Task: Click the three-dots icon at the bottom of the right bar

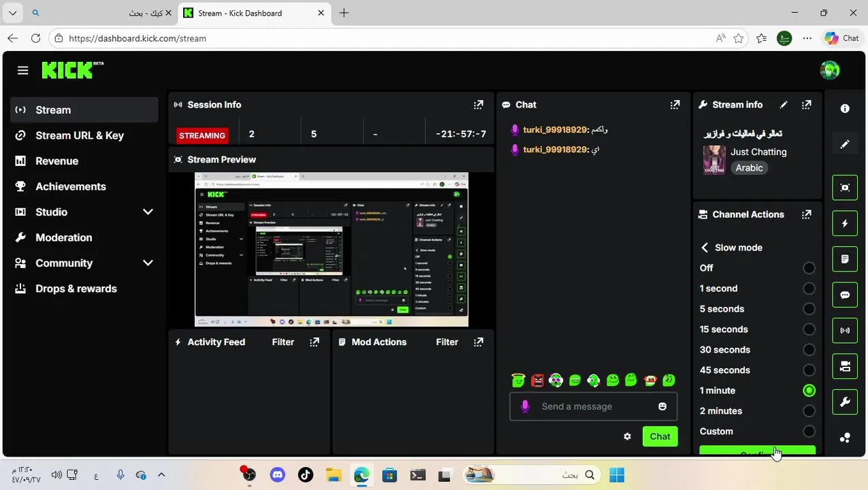Action: click(x=845, y=438)
